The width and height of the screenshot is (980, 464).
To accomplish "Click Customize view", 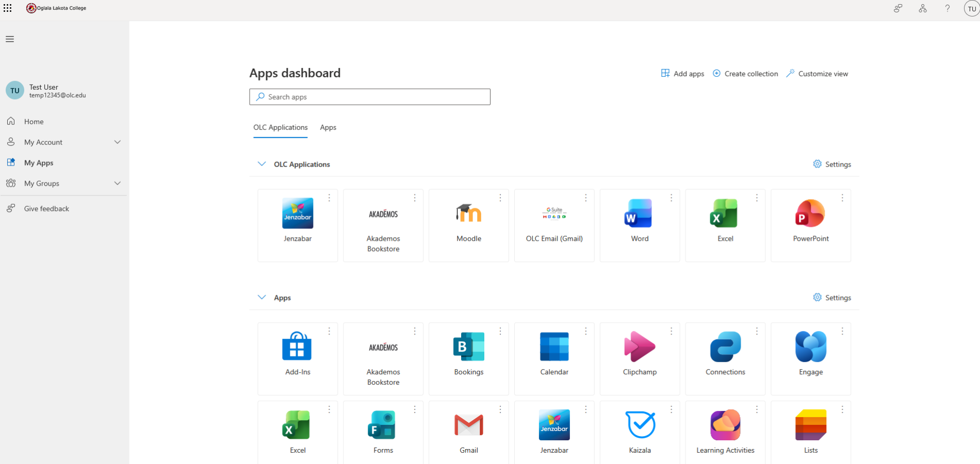I will (x=817, y=74).
